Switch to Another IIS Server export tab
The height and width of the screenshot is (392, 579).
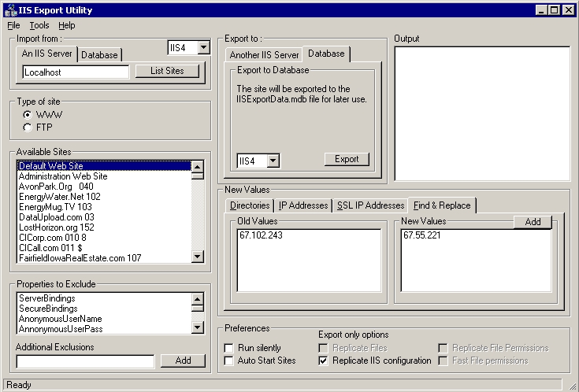point(264,55)
